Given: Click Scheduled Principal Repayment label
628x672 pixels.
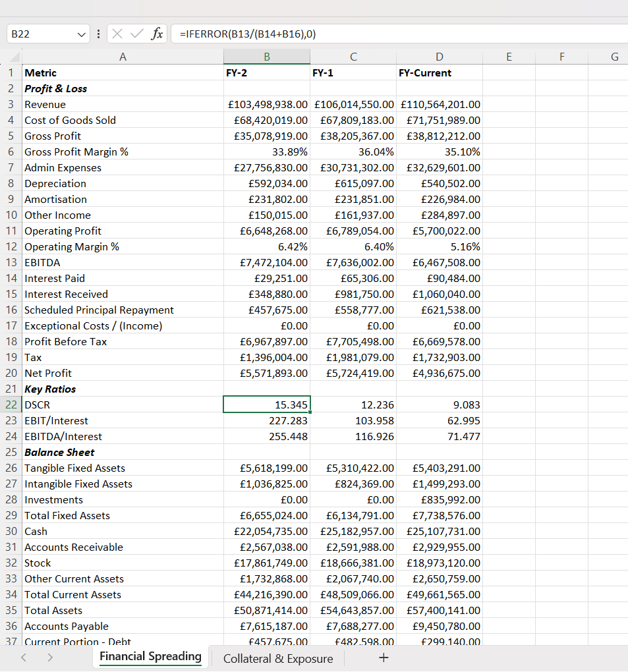Looking at the screenshot, I should tap(123, 310).
